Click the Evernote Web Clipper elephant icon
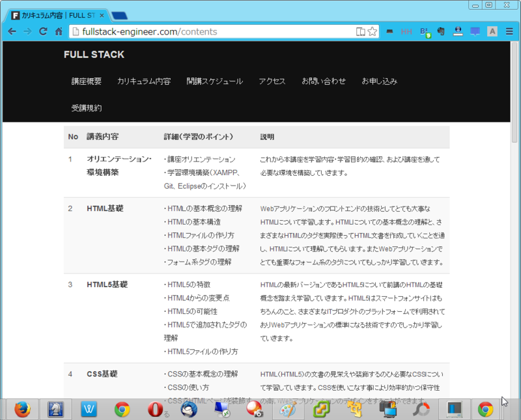 click(x=442, y=31)
